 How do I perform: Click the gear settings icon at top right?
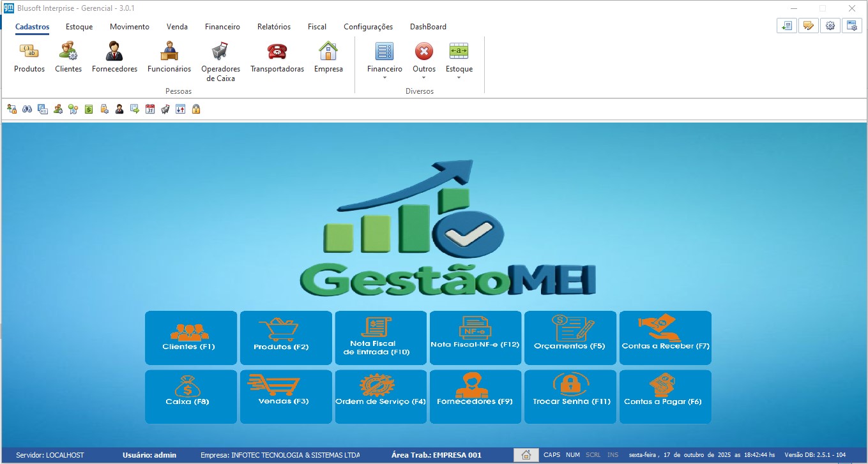coord(830,26)
